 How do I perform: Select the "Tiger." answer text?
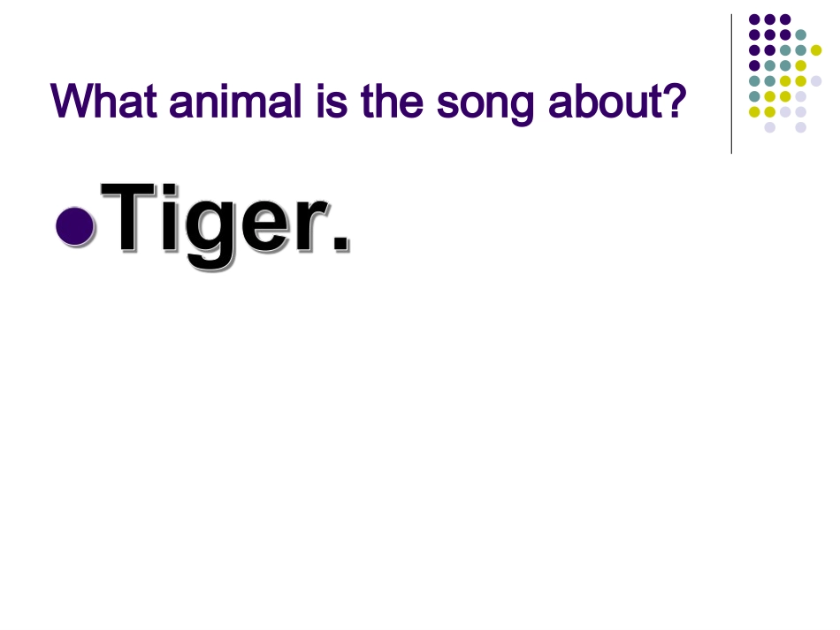pyautogui.click(x=225, y=219)
